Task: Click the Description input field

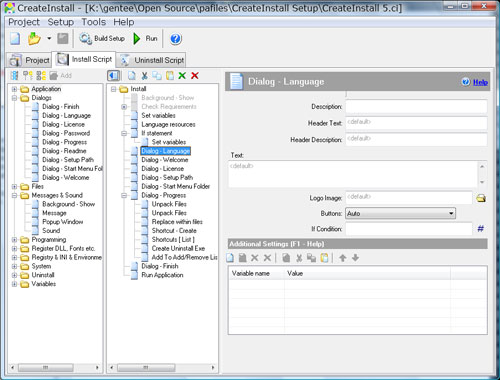Action: (416, 107)
